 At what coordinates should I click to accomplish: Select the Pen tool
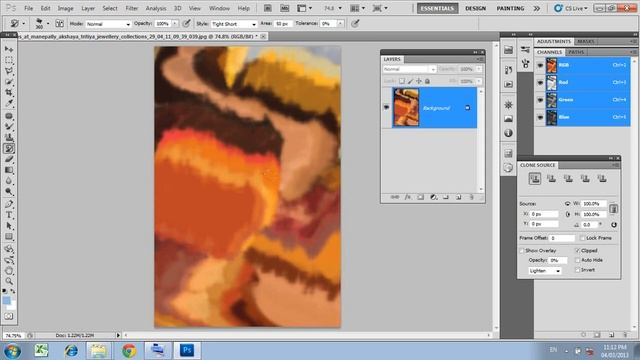click(9, 204)
